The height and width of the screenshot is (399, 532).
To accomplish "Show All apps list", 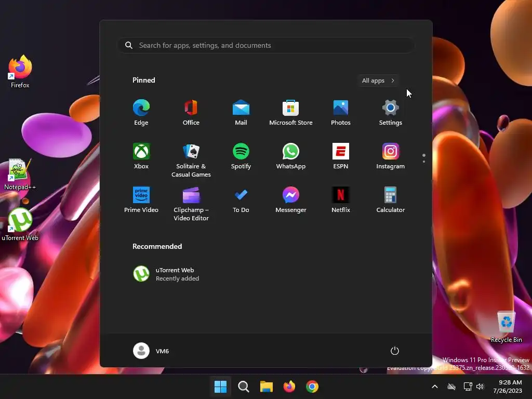I will [x=378, y=81].
